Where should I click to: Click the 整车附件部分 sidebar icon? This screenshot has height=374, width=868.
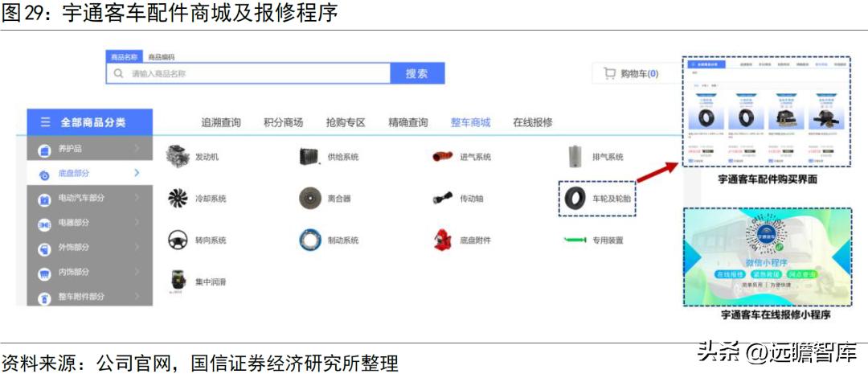[x=43, y=298]
